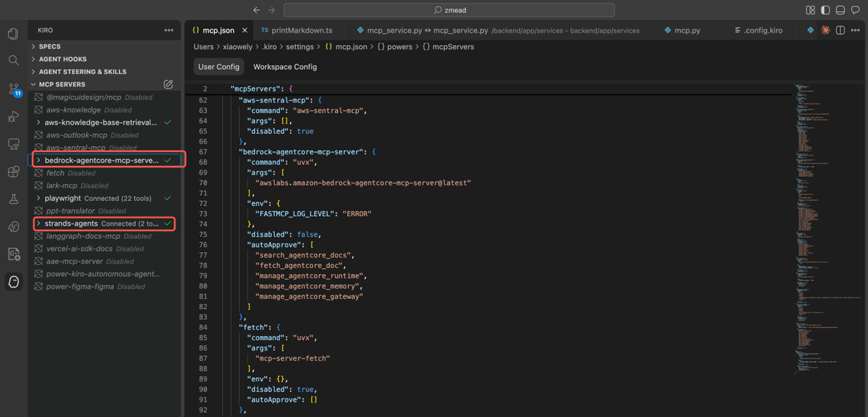Open the Explorer view in activity bar
Viewport: 868px width, 417px height.
(x=13, y=34)
